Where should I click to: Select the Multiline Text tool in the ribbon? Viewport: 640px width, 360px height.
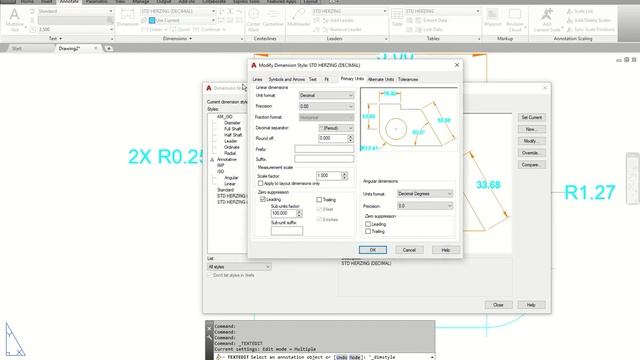click(x=14, y=19)
